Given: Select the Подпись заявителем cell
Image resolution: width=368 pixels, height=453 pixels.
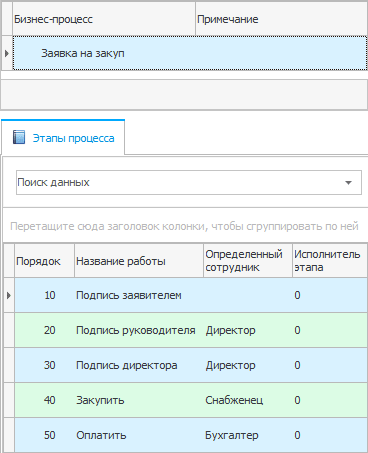Looking at the screenshot, I should pyautogui.click(x=139, y=295).
